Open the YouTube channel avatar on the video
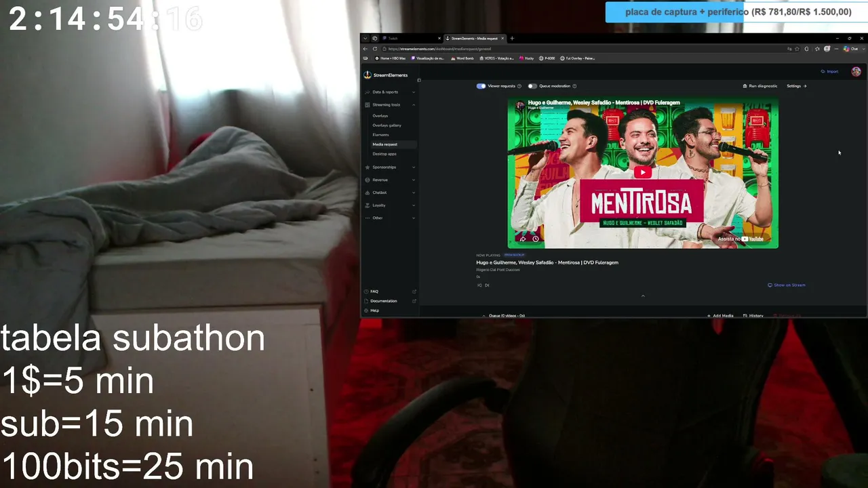This screenshot has height=488, width=868. [x=520, y=105]
